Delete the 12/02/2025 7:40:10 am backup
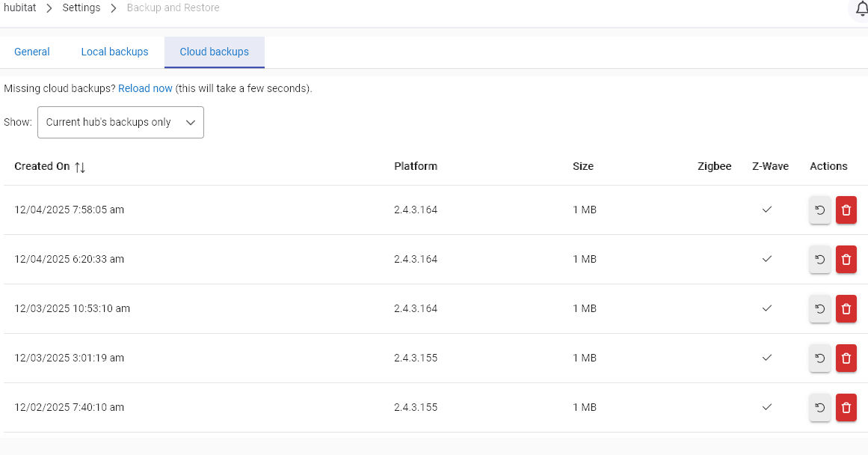This screenshot has height=455, width=868. tap(846, 408)
